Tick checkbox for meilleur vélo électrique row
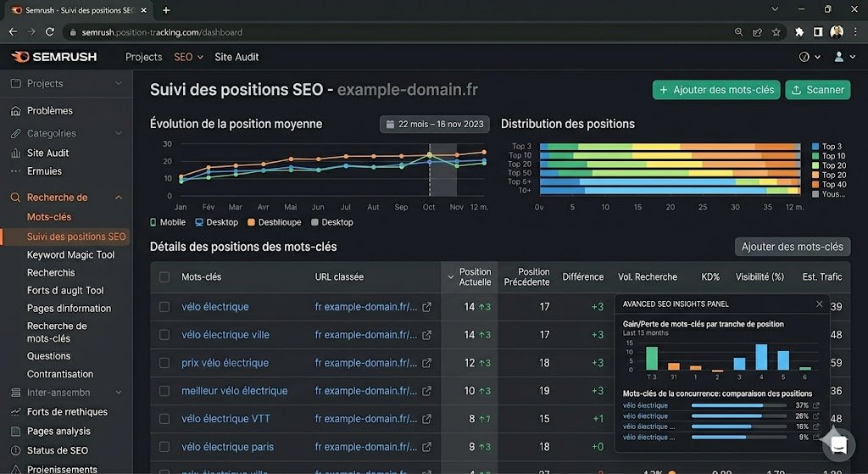Viewport: 868px width, 474px height. click(x=164, y=391)
